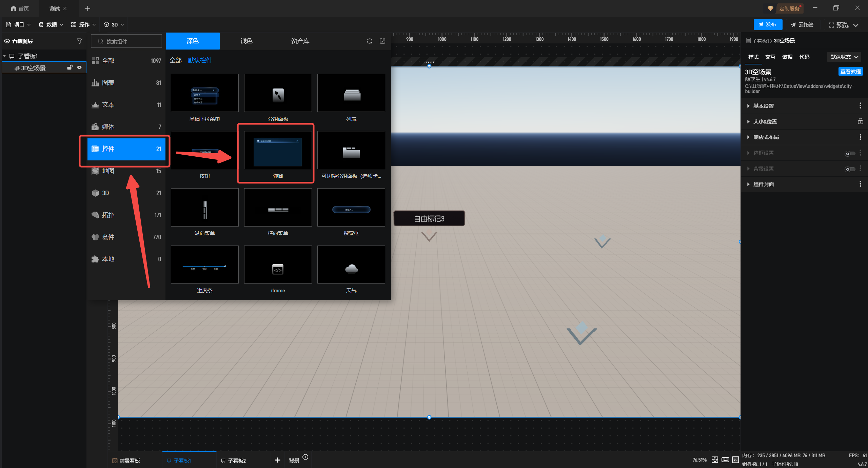
Task: Click the keyboard shortcuts icon in status bar
Action: 725,460
